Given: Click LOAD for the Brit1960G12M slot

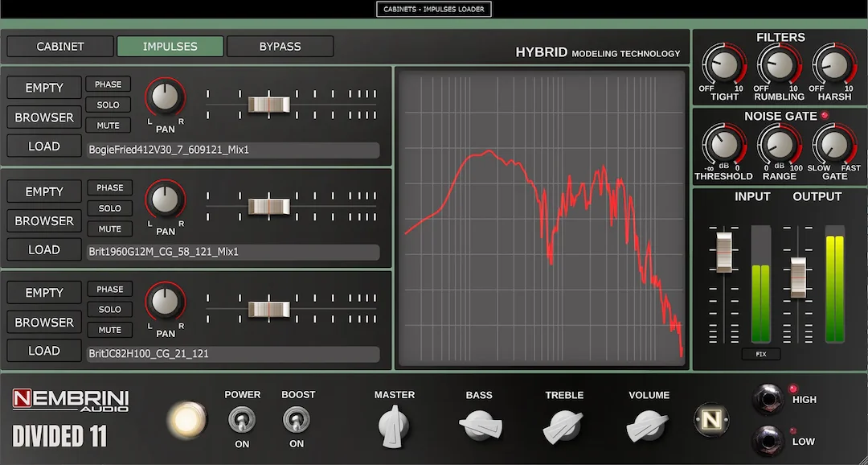Looking at the screenshot, I should point(44,249).
